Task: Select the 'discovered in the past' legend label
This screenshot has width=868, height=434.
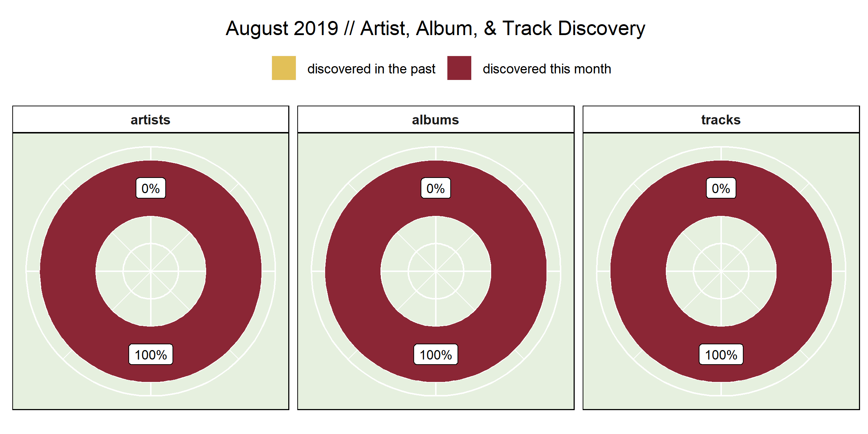Action: [371, 69]
